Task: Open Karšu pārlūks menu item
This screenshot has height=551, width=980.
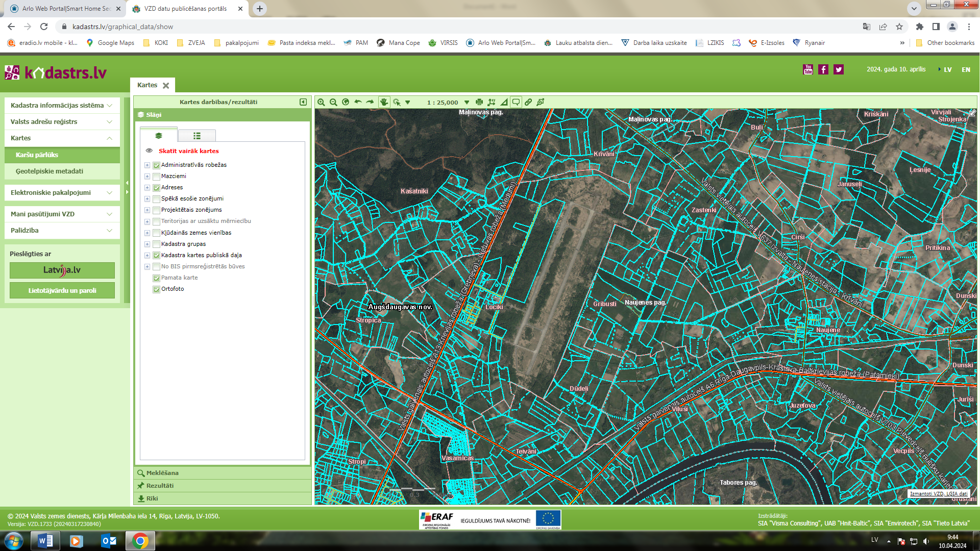Action: point(62,155)
